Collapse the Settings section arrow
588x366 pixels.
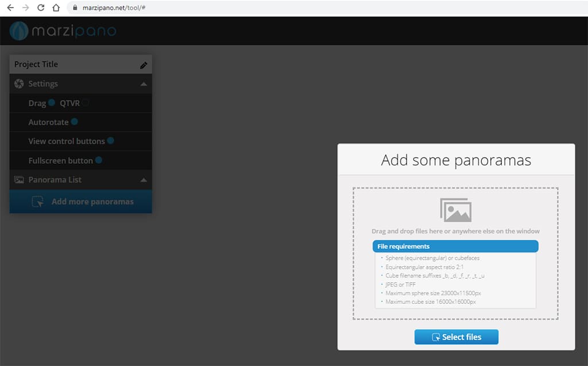pos(144,84)
